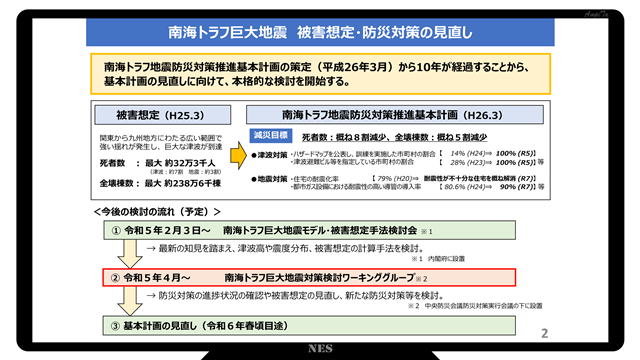Click the 地震対策 bullet heading
The image size is (640, 360).
coord(269,179)
